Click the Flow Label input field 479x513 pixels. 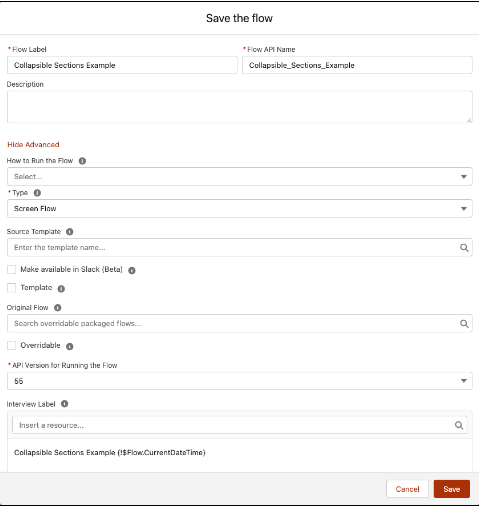click(x=122, y=65)
